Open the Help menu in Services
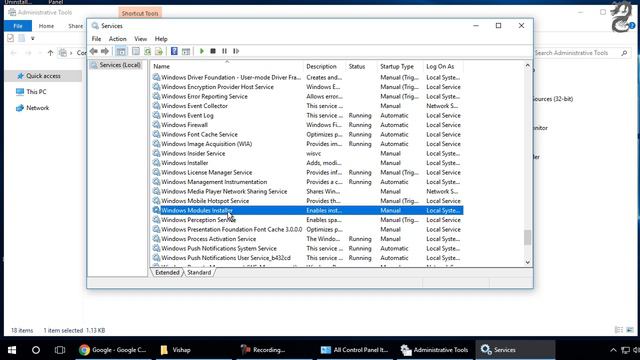The image size is (640, 360). [161, 39]
